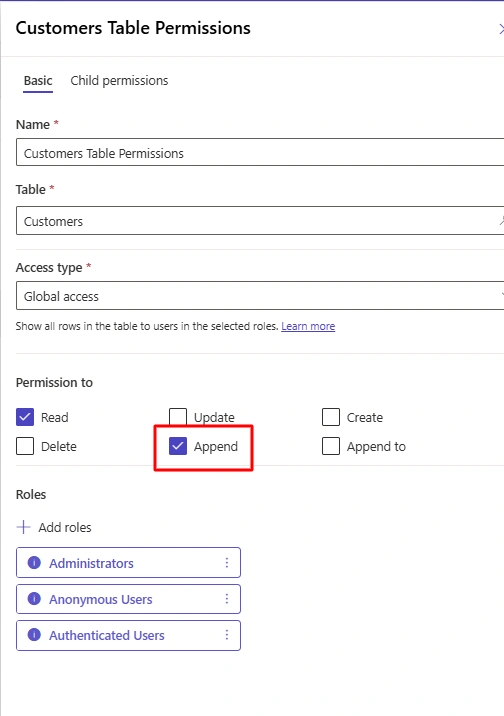Viewport: 504px width, 716px height.
Task: Switch to the Child permissions tab
Action: coord(119,81)
